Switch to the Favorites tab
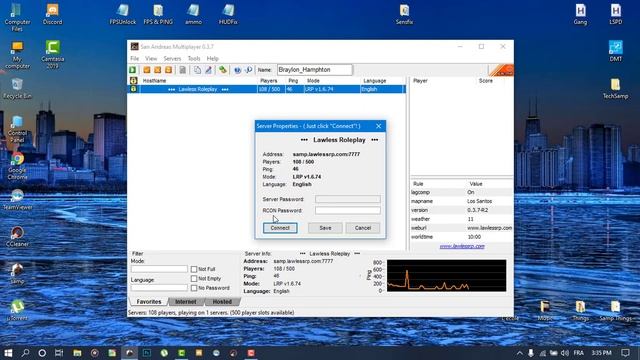The image size is (640, 360). (149, 302)
